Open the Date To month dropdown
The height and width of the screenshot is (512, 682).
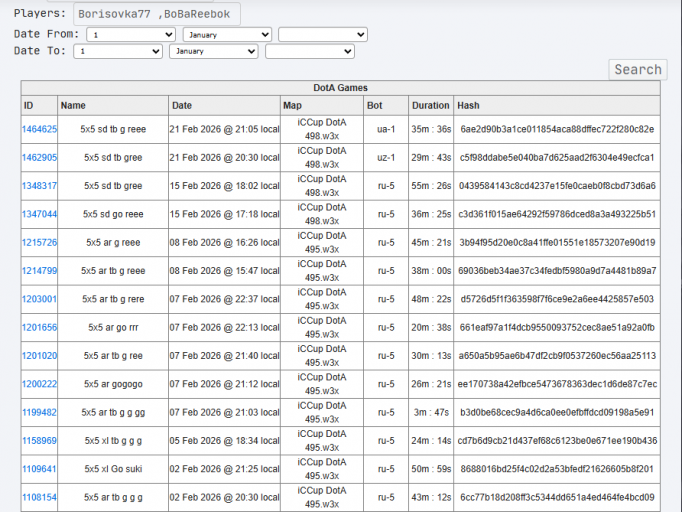pyautogui.click(x=214, y=51)
